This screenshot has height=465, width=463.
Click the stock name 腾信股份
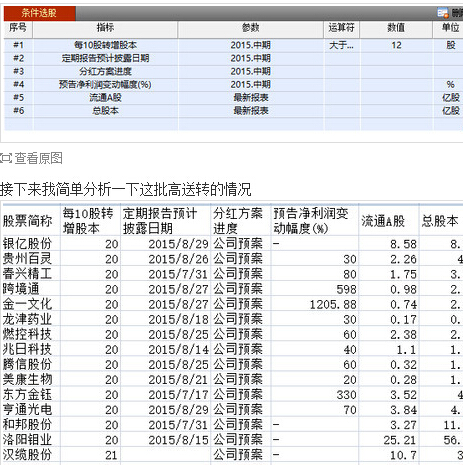(x=27, y=364)
